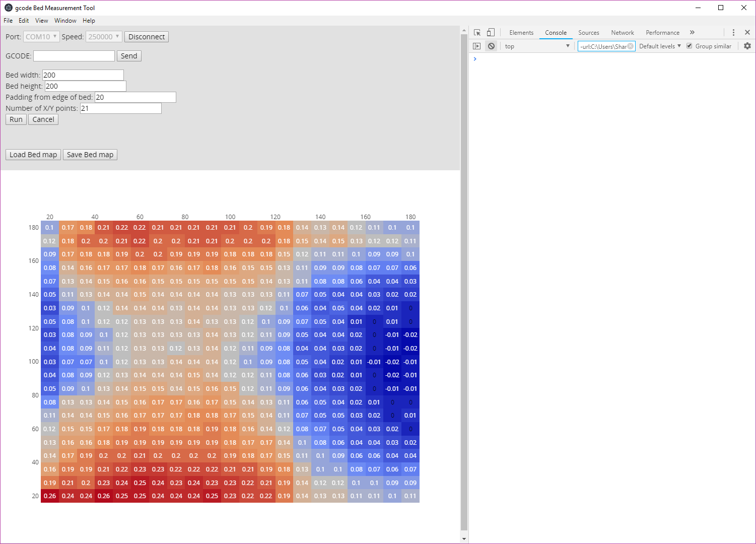Open the Port COM10 dropdown
Viewport: 756px width, 544px height.
coord(41,37)
